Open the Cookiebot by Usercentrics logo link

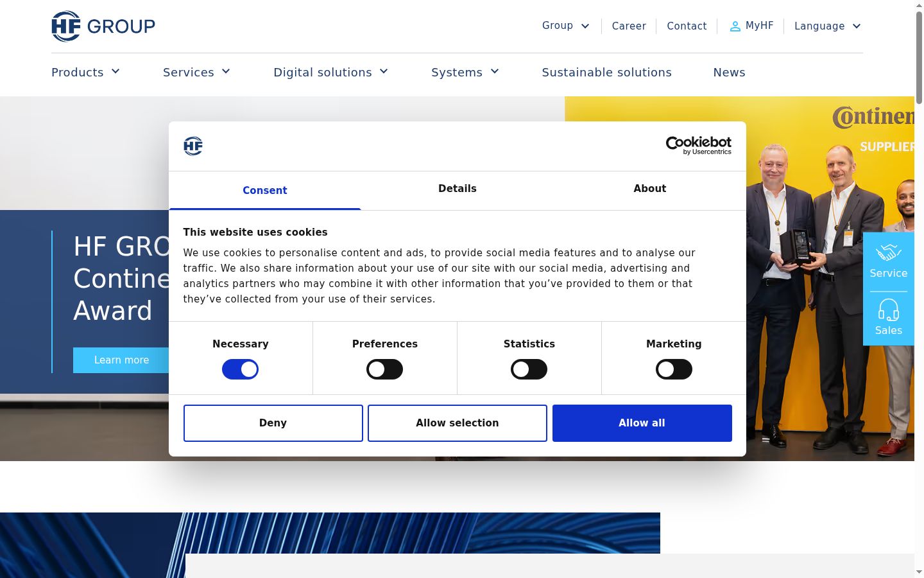click(x=699, y=146)
